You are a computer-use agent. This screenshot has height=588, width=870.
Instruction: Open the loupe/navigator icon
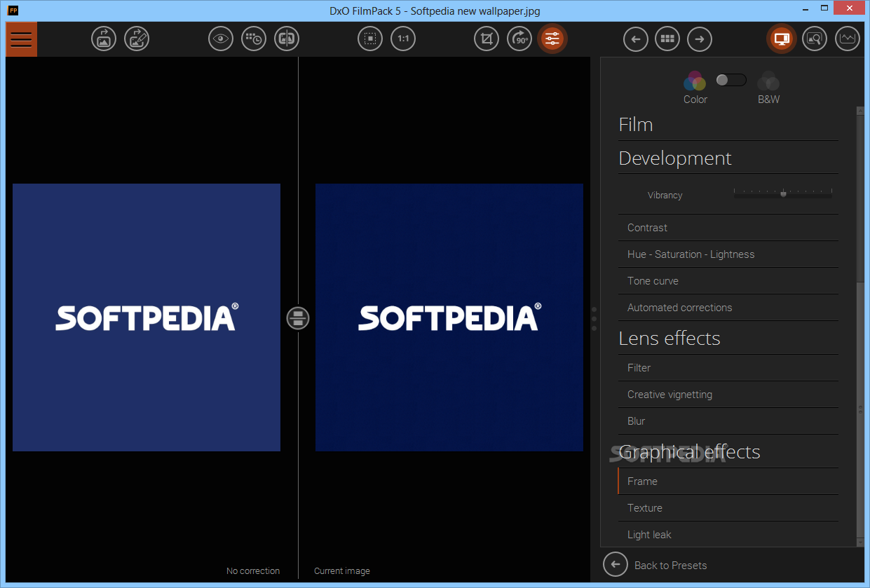(815, 39)
